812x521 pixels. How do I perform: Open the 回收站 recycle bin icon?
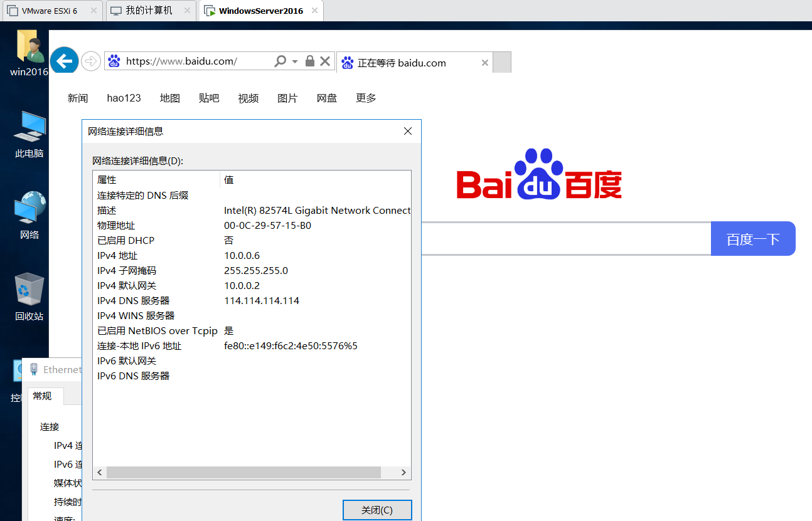(x=29, y=297)
